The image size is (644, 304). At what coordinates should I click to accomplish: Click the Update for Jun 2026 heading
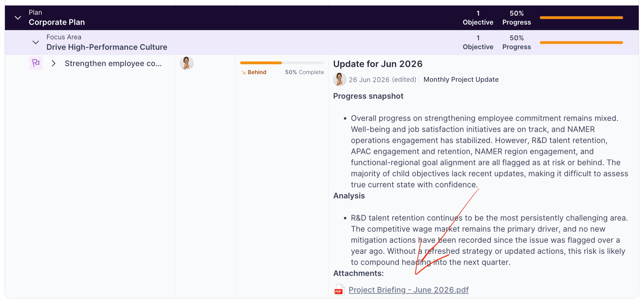pos(378,64)
